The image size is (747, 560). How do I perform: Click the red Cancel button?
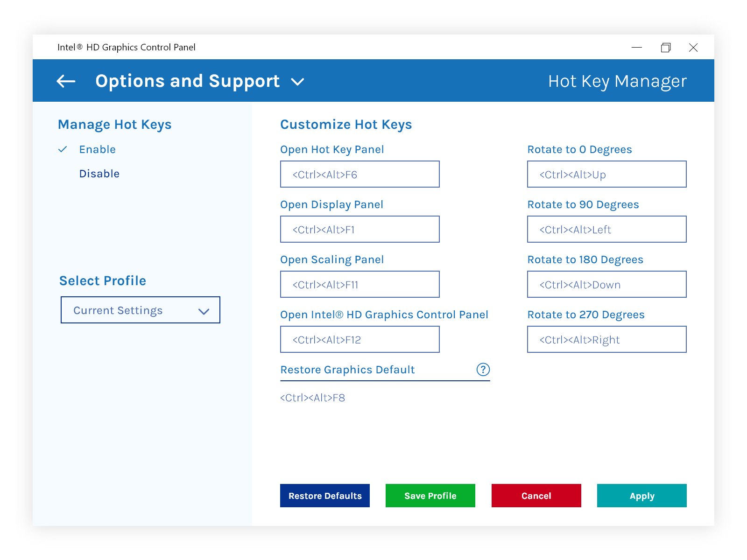click(536, 496)
